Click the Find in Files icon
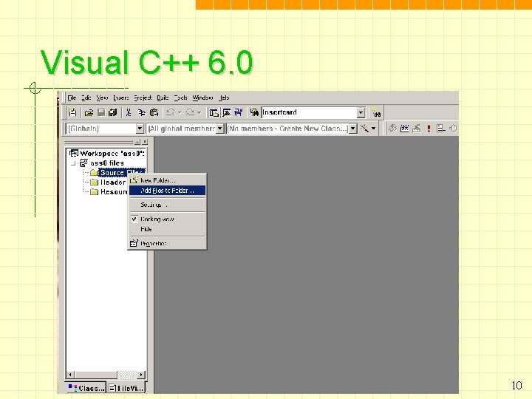 click(254, 112)
